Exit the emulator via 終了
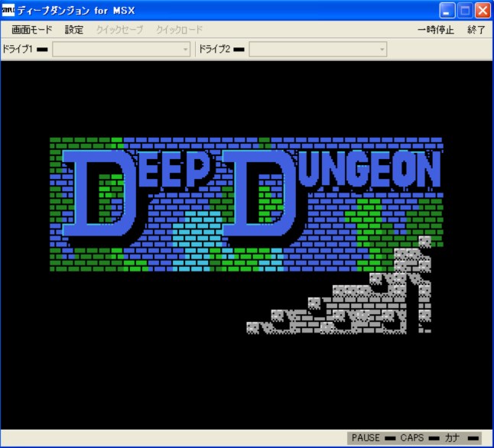Viewport: 494px width, 448px height. 476,30
